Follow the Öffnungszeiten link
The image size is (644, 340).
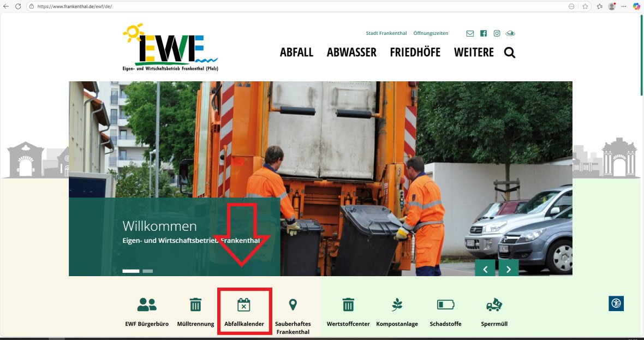click(x=431, y=33)
